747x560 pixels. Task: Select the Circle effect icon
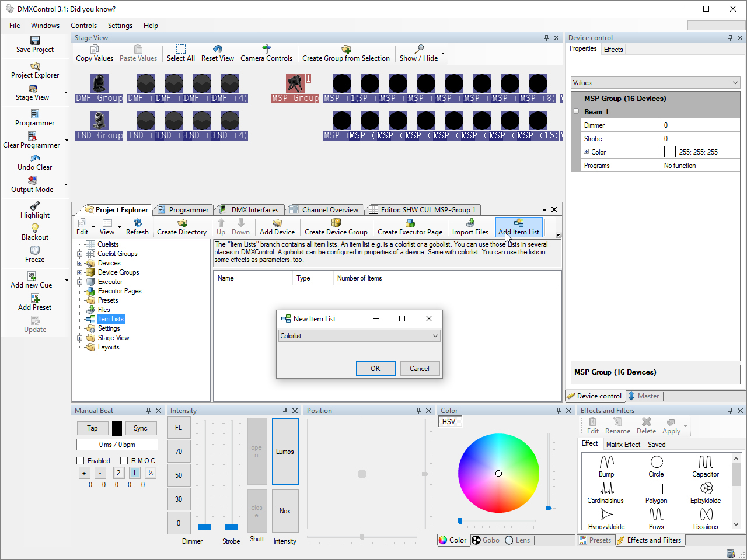tap(656, 462)
